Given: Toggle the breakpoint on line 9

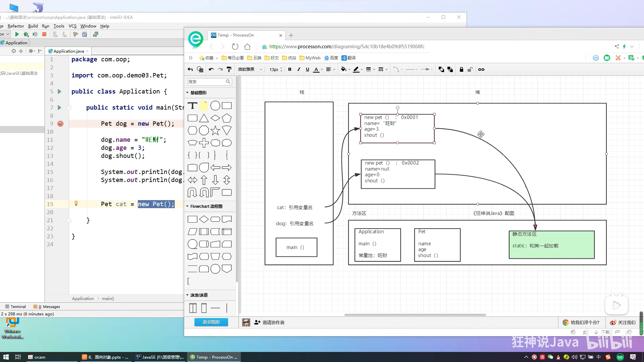Looking at the screenshot, I should pyautogui.click(x=60, y=124).
